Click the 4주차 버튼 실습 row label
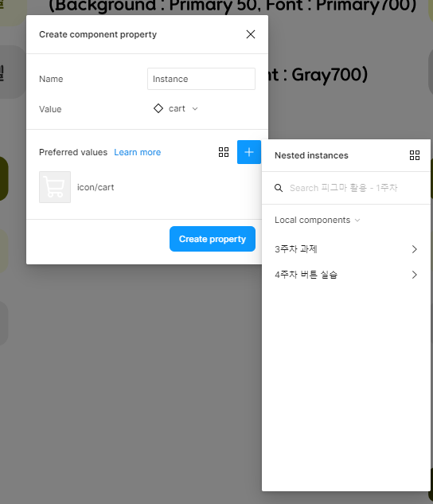Image resolution: width=433 pixels, height=504 pixels. [306, 275]
